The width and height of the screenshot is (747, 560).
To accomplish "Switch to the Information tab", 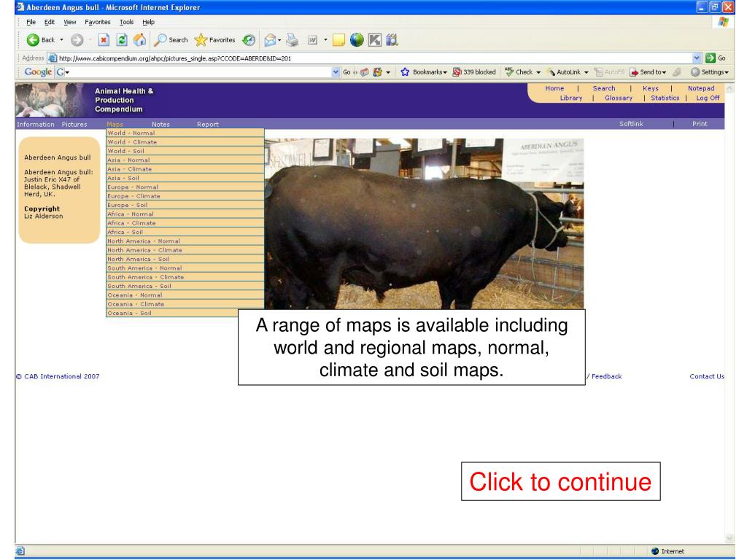I will (x=36, y=124).
